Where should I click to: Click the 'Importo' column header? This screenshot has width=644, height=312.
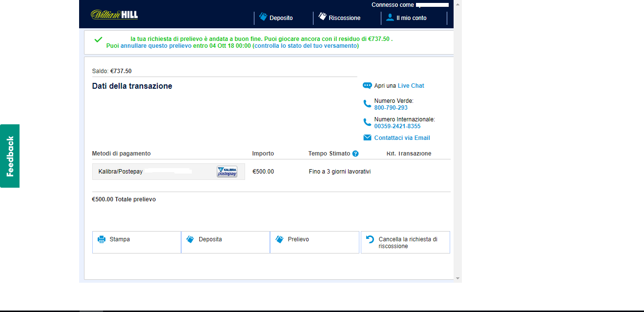(263, 154)
